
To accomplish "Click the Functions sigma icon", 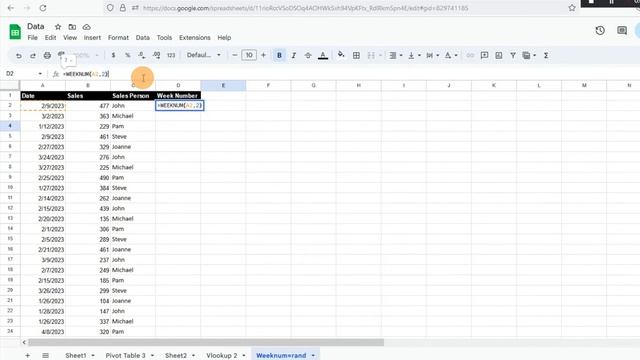I will [x=546, y=56].
